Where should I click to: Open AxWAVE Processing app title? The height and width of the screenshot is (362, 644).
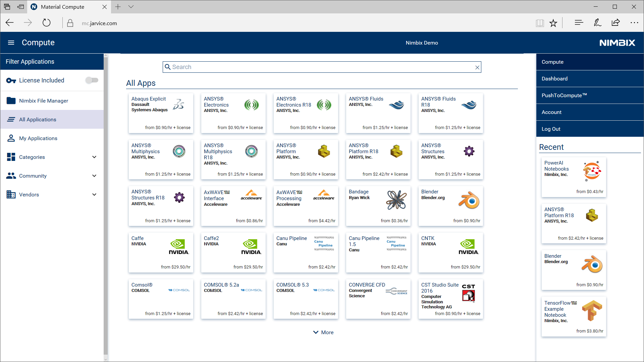[289, 195]
